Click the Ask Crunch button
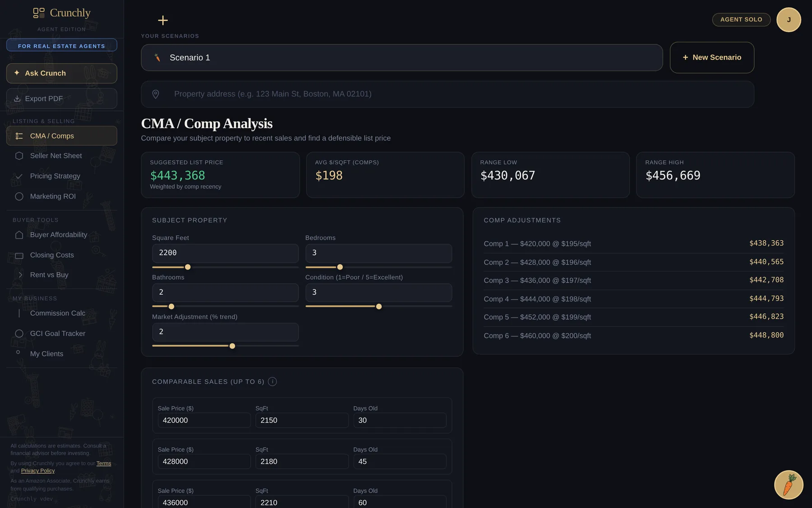The height and width of the screenshot is (508, 812). [62, 73]
